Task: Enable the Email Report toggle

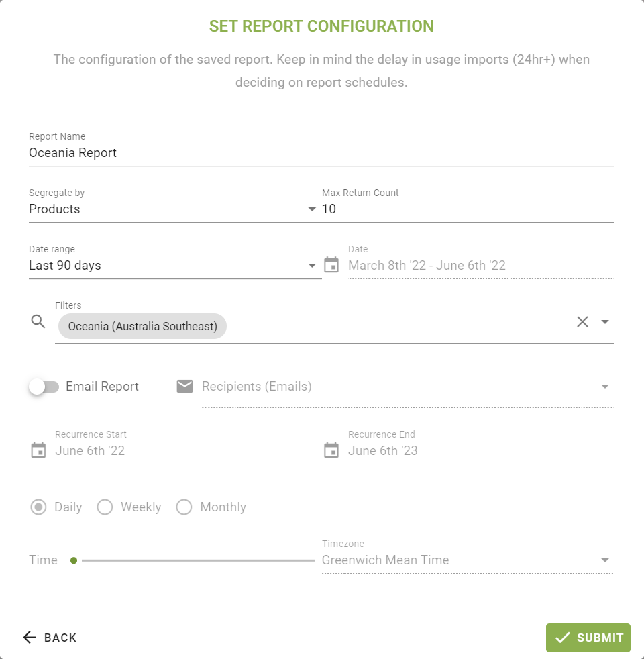Action: click(x=44, y=387)
